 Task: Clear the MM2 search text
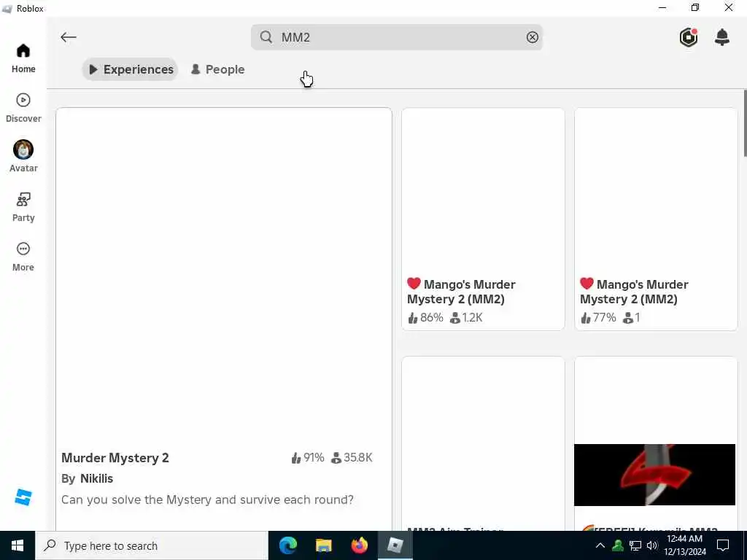tap(532, 37)
